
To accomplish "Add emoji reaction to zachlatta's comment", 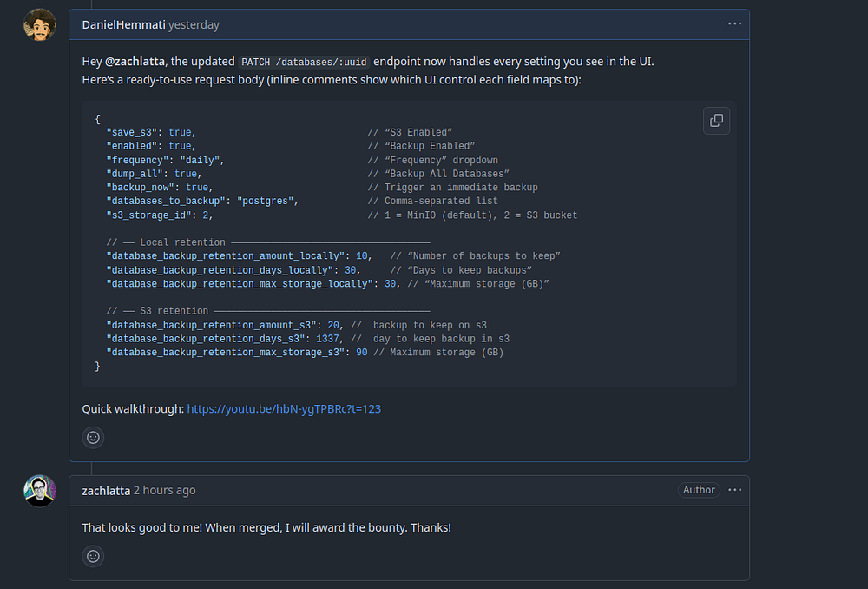I will [93, 556].
